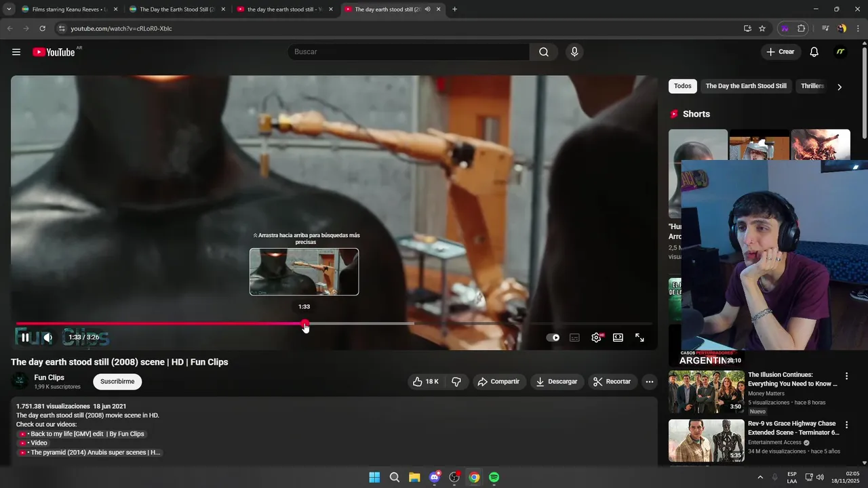This screenshot has height=488, width=868.
Task: Start voice search with the microphone icon
Action: (574, 52)
